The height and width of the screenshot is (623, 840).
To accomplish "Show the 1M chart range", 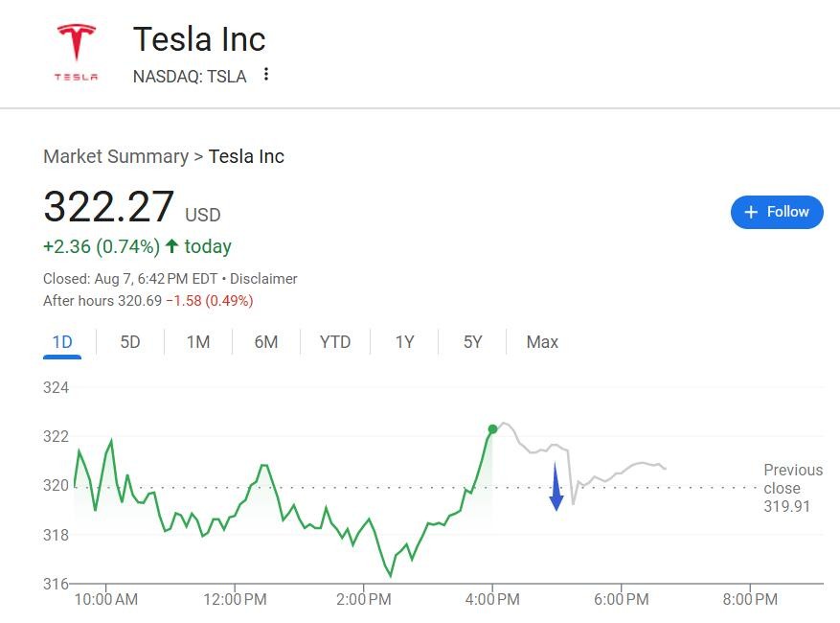I will point(198,342).
